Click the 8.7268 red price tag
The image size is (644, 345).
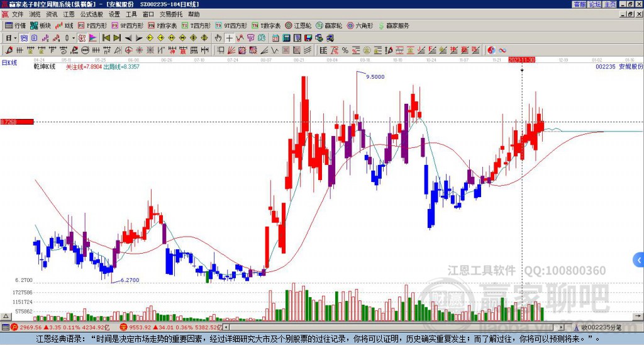point(17,122)
